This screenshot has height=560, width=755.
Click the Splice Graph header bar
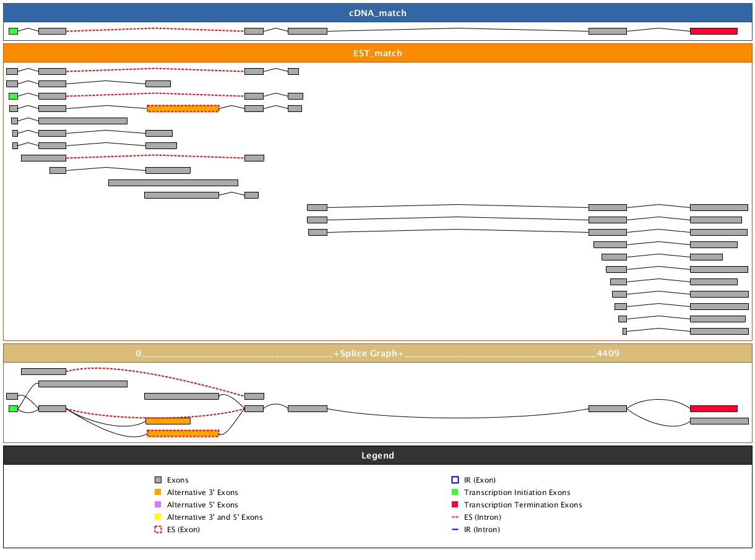[377, 353]
